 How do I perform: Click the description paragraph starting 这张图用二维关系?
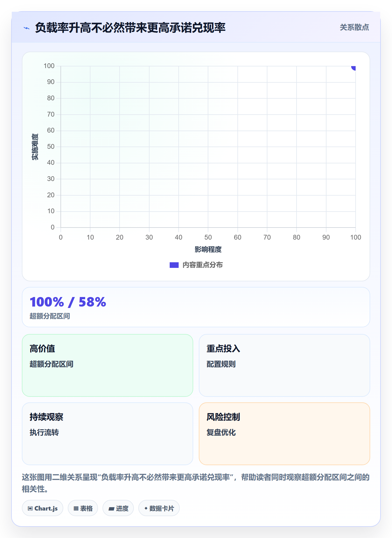(196, 483)
